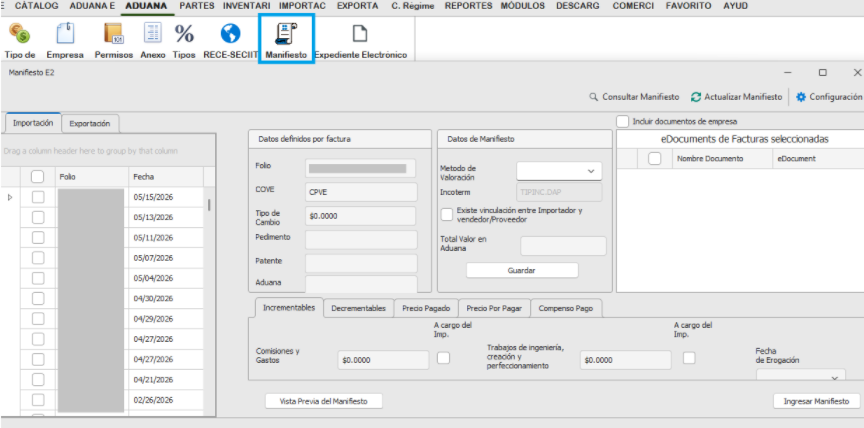Minimize the Manifiesto E2 window
Screen dimensions: 864x428
click(788, 73)
